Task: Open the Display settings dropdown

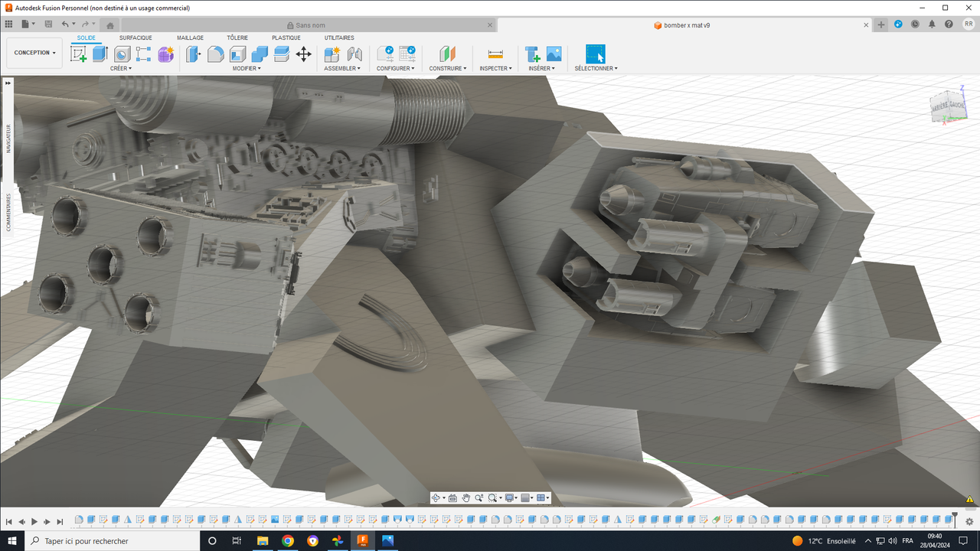Action: click(x=511, y=498)
